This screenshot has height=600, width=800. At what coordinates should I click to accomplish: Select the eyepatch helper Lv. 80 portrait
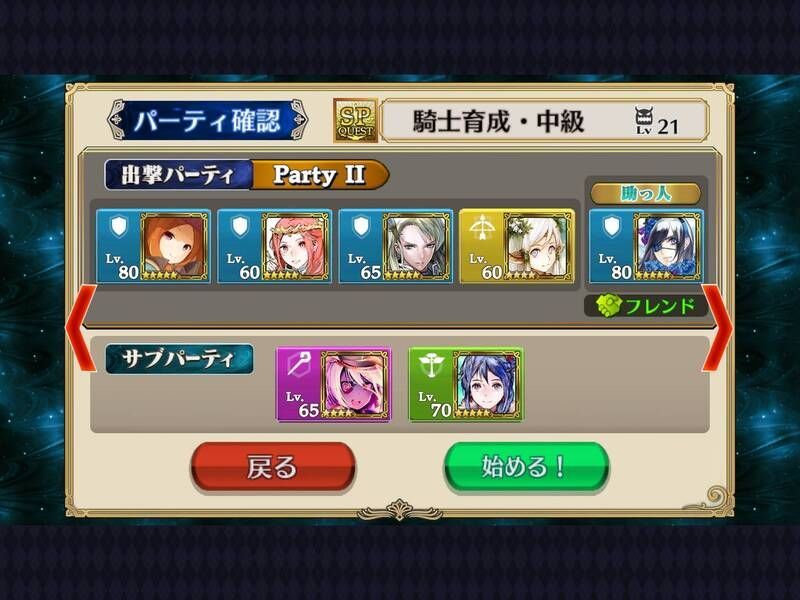click(667, 246)
